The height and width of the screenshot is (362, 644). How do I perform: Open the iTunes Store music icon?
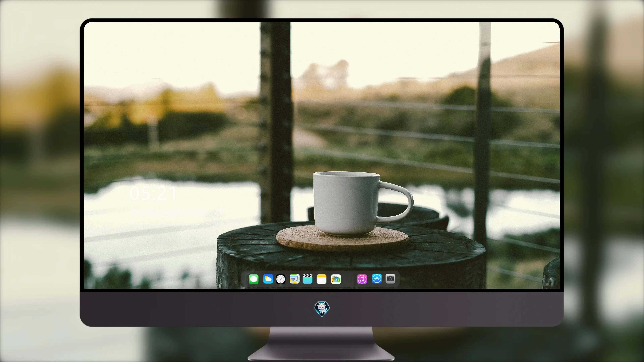point(362,279)
